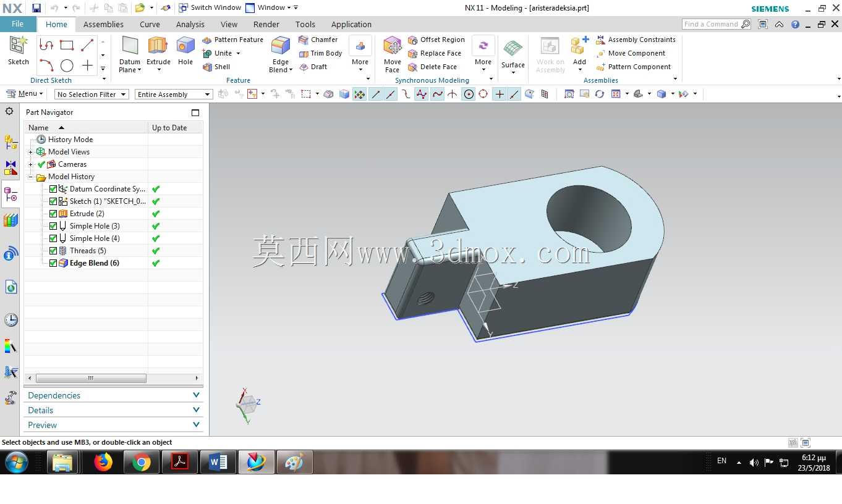Image resolution: width=842 pixels, height=504 pixels.
Task: Suppress Simple Hole (3) via checkbox
Action: coord(53,226)
